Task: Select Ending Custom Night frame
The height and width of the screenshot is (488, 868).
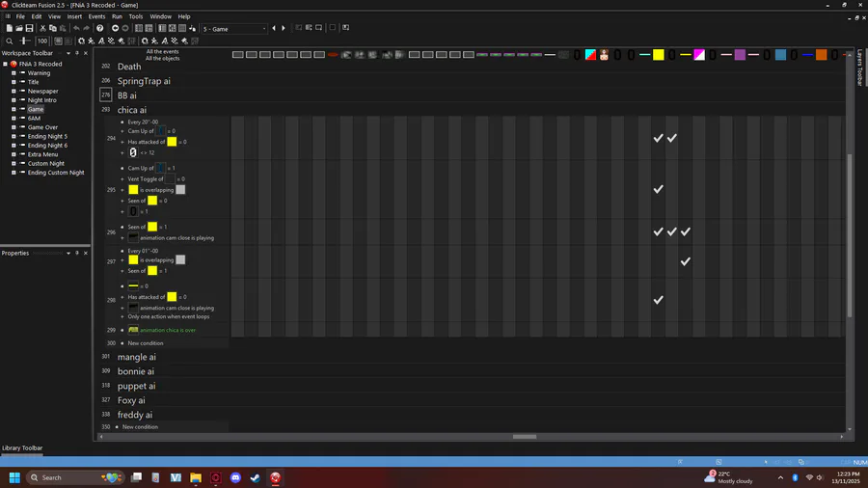Action: pos(56,173)
